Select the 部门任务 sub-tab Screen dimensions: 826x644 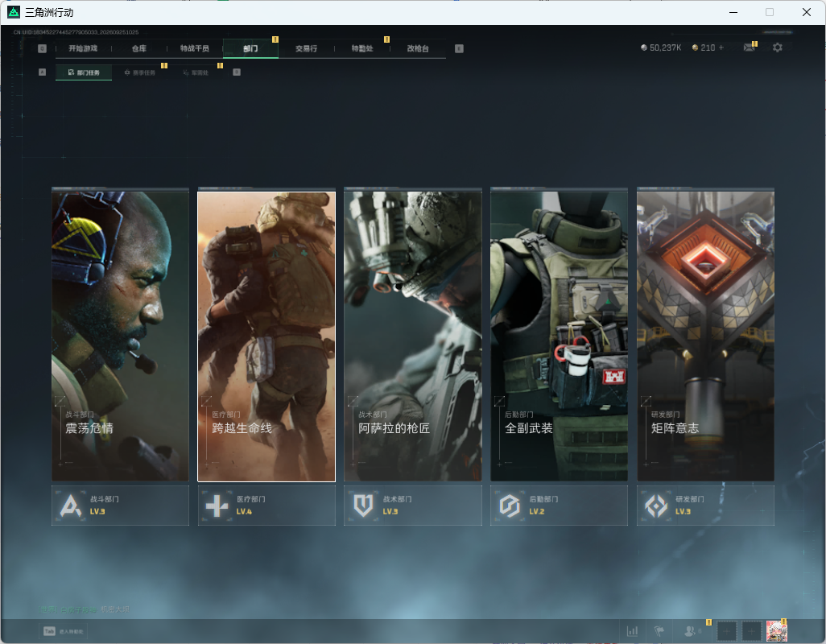84,72
